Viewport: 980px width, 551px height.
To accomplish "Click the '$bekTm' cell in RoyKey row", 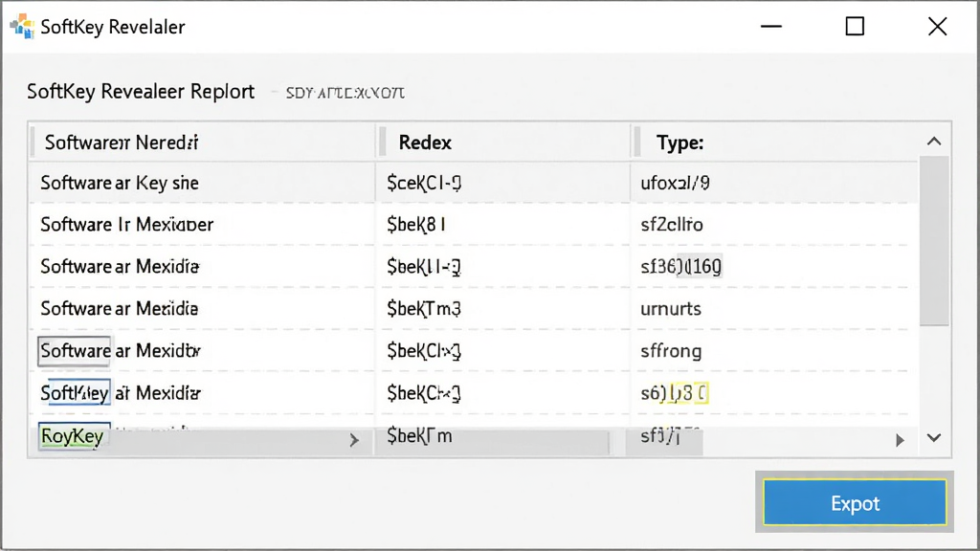I will [x=419, y=435].
